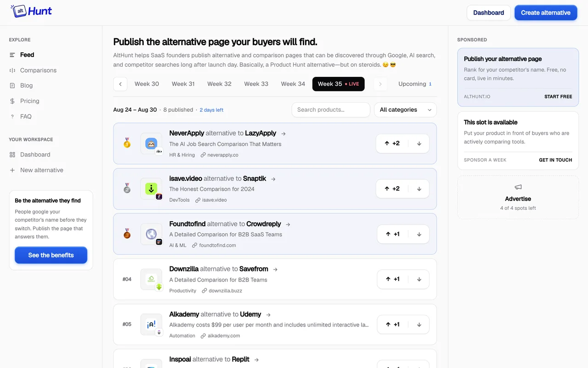Go to previous weeks with the left chevron
588x368 pixels.
pyautogui.click(x=120, y=84)
